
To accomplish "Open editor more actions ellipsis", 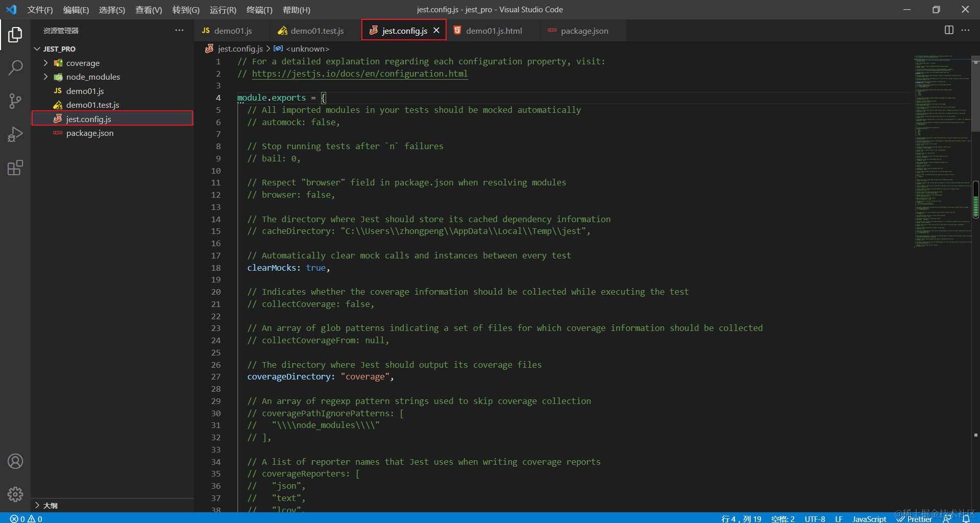I will [x=965, y=30].
